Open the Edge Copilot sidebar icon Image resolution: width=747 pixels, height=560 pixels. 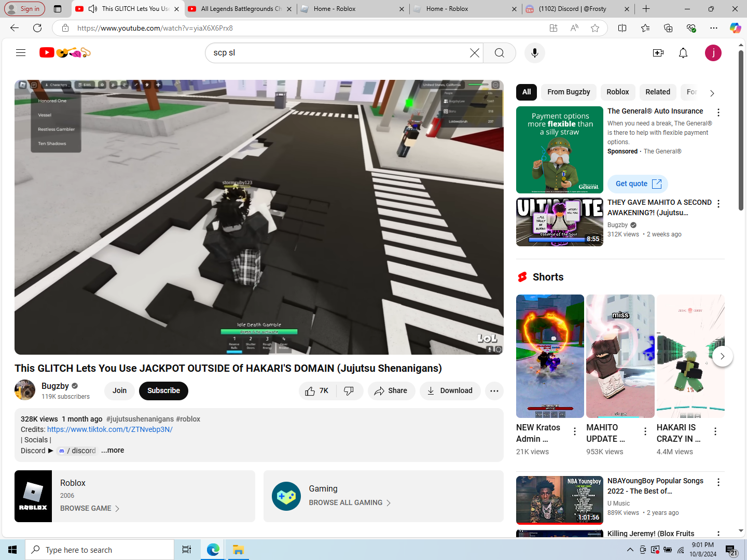[x=735, y=28]
